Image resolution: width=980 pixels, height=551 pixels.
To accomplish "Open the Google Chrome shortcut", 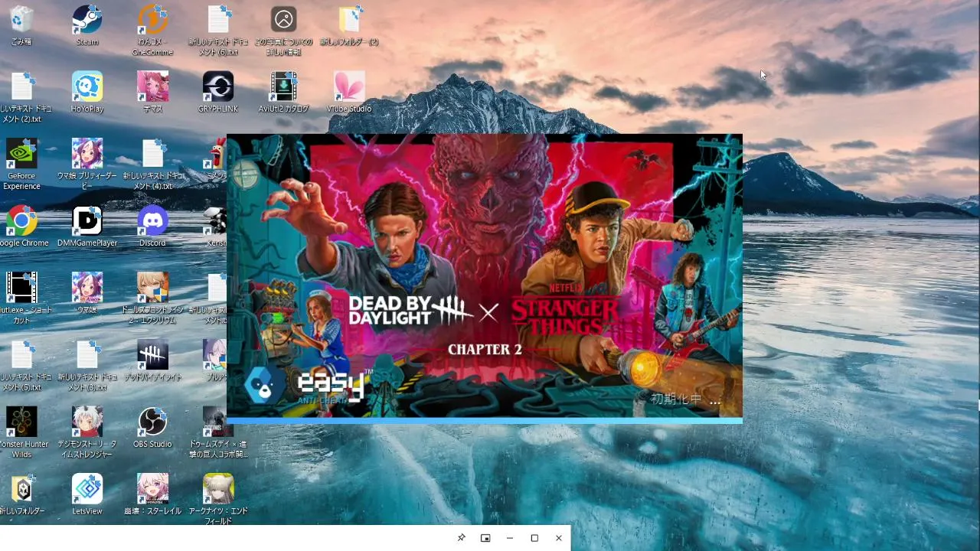I will pos(21,227).
